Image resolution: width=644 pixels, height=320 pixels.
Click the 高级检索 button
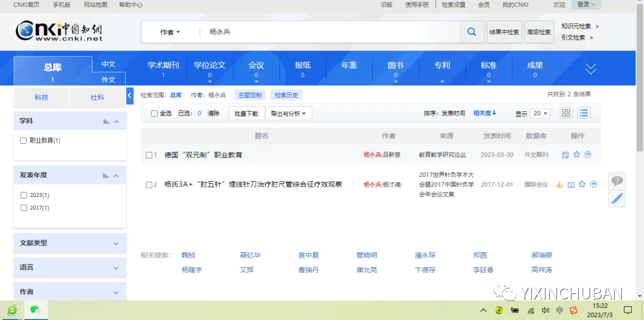[539, 32]
